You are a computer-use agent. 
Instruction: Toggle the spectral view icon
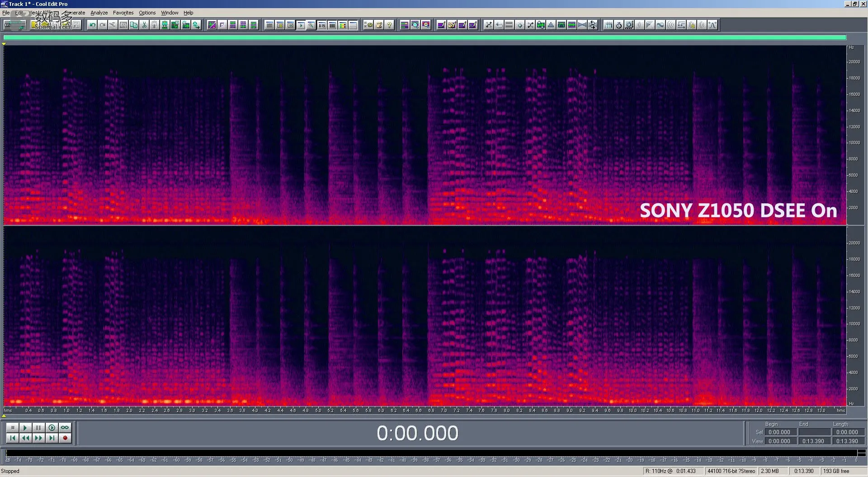click(212, 25)
